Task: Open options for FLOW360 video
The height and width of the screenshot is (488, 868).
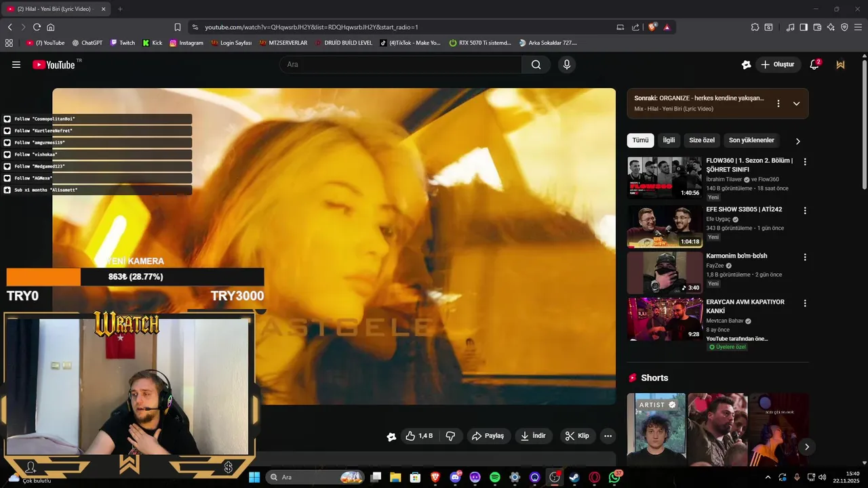Action: [x=805, y=162]
